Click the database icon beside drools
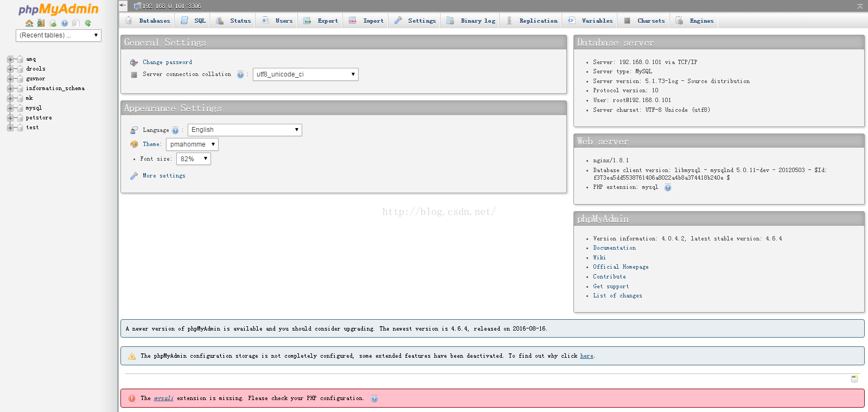The image size is (868, 412). (20, 69)
